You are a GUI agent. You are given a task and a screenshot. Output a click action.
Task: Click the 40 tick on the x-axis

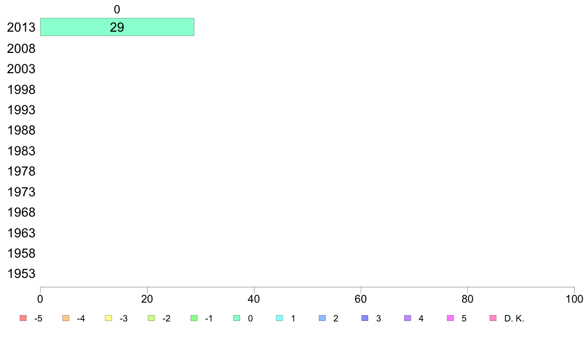tap(254, 299)
